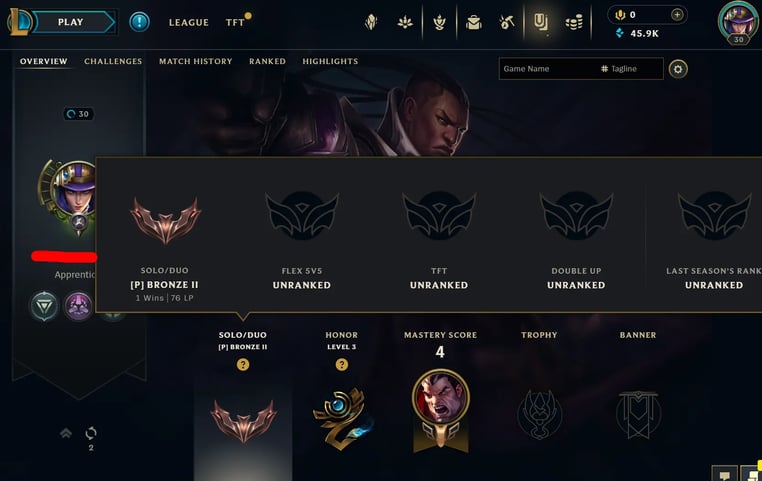
Task: Click the Solo/Duo rank help question mark
Action: [x=243, y=364]
